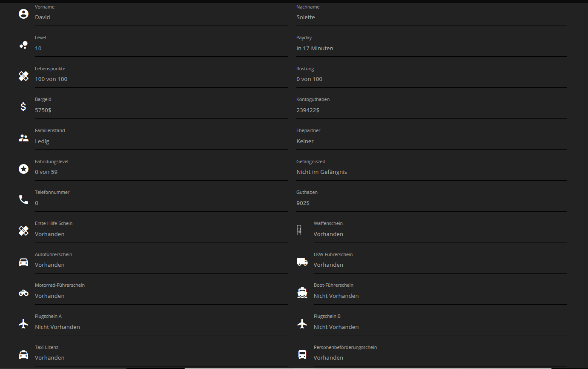Viewport: 588px width, 369px height.
Task: Click the people icon next to Familienstand
Action: click(23, 138)
